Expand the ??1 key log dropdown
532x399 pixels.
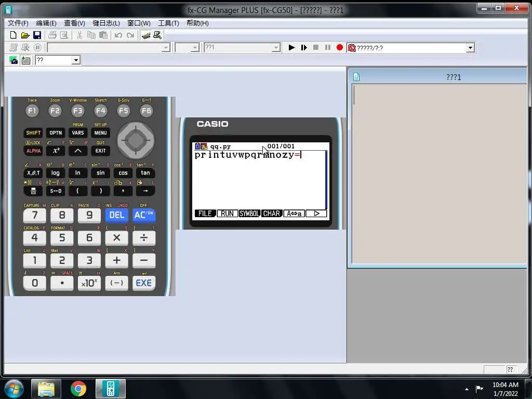pyautogui.click(x=276, y=47)
